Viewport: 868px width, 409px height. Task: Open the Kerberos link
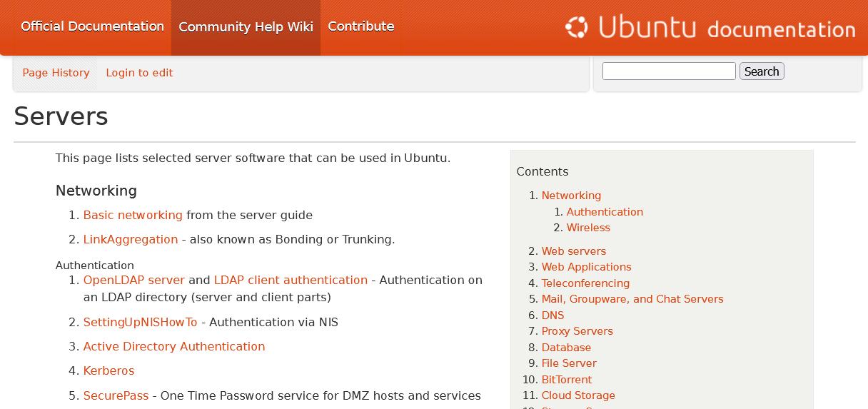(x=108, y=370)
